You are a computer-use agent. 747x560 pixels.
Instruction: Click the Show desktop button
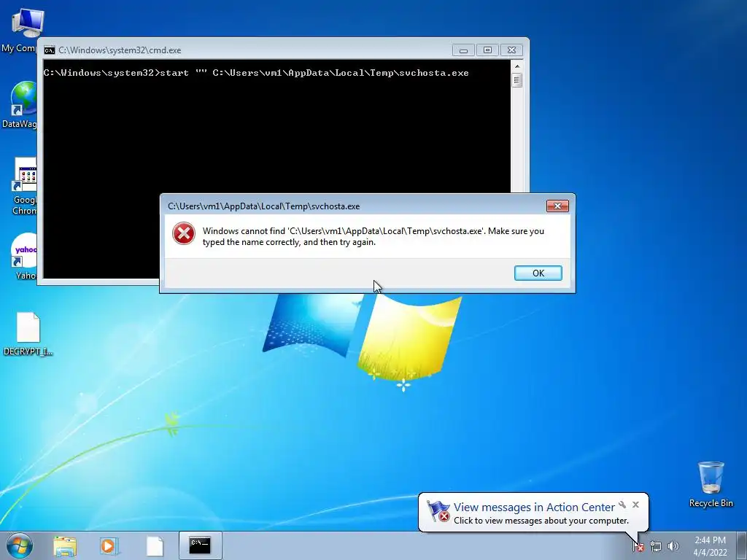[x=743, y=545]
